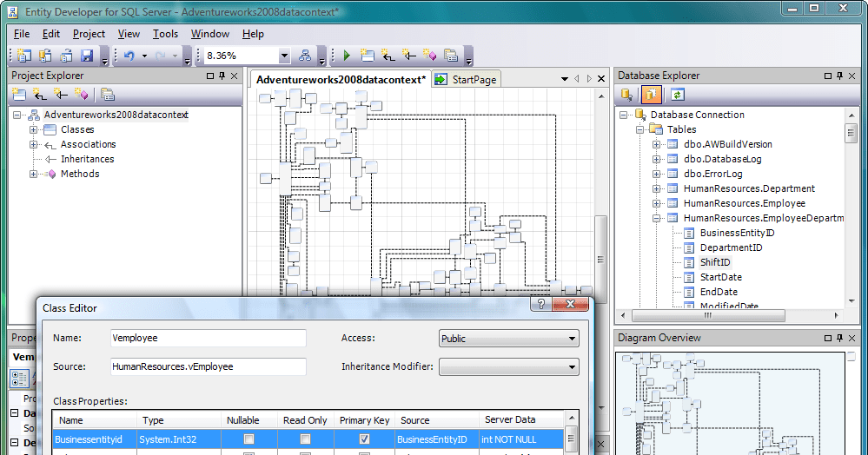Open the Tools menu
The image size is (868, 455).
point(165,34)
